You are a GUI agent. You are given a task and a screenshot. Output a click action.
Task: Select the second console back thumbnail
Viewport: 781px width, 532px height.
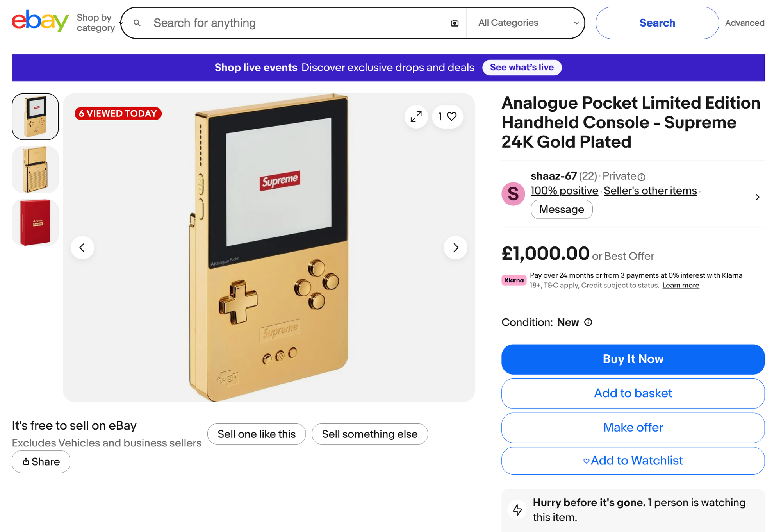click(x=35, y=170)
